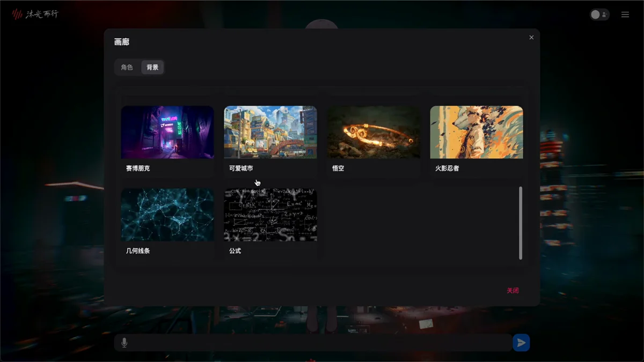Choose the 火影忍者 background thumbnail
The height and width of the screenshot is (362, 644).
click(477, 132)
